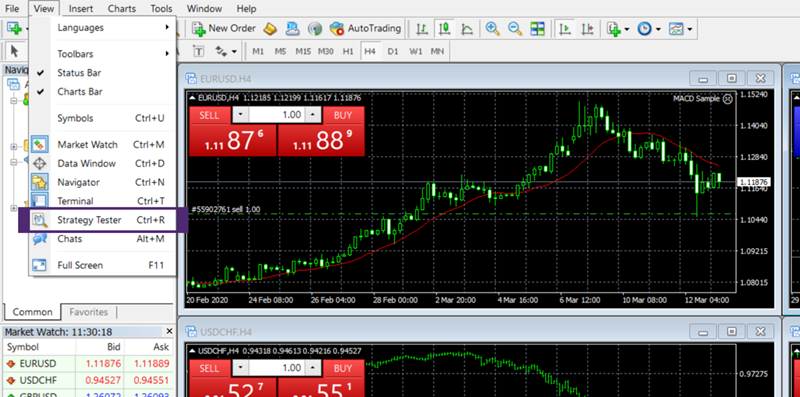Click the signal broadcast icon left of AutoTrading
The height and width of the screenshot is (397, 800).
[x=315, y=29]
